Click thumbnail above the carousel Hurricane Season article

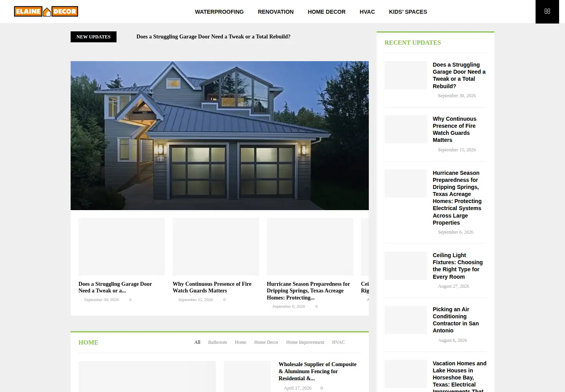310,247
